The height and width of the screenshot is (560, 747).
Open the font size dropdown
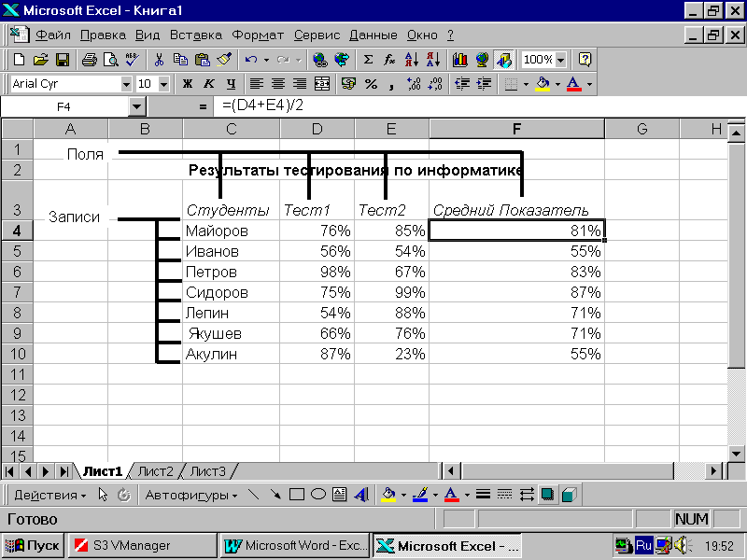tap(164, 84)
